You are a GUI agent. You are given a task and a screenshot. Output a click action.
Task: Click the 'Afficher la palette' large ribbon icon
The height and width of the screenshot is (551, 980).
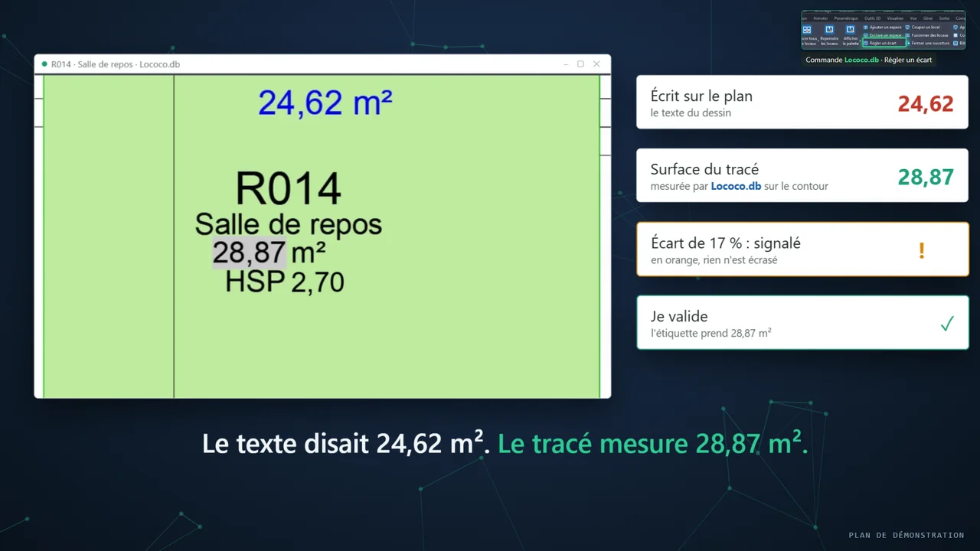[x=851, y=29]
